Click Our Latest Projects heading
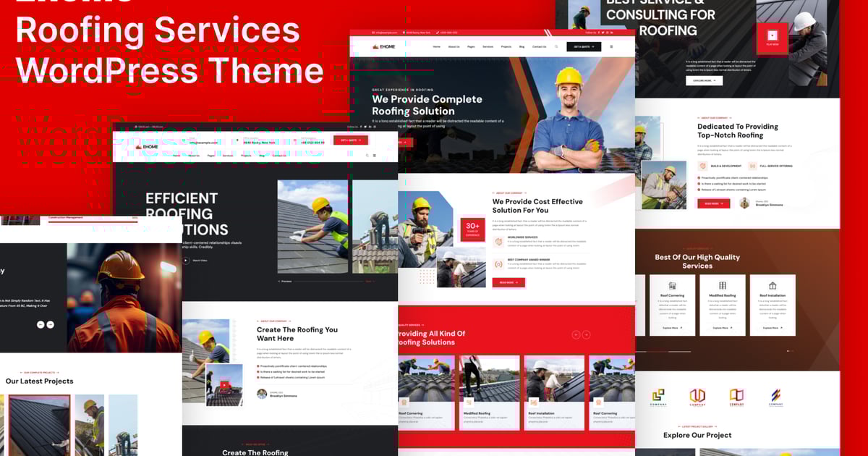This screenshot has height=456, width=868. pyautogui.click(x=39, y=381)
